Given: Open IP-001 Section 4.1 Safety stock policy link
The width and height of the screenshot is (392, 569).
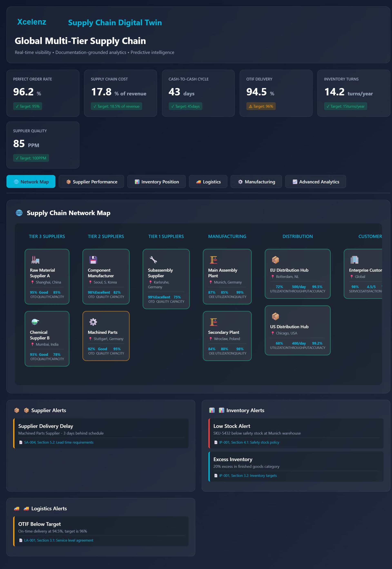Looking at the screenshot, I should pos(249,442).
